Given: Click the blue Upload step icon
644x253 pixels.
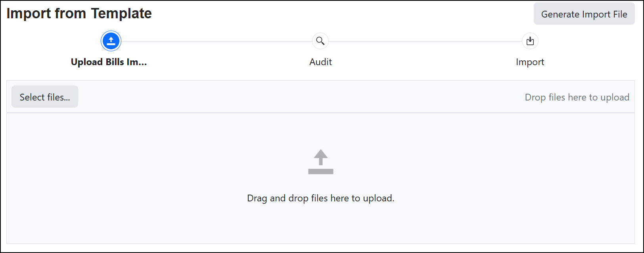Looking at the screenshot, I should click(111, 41).
